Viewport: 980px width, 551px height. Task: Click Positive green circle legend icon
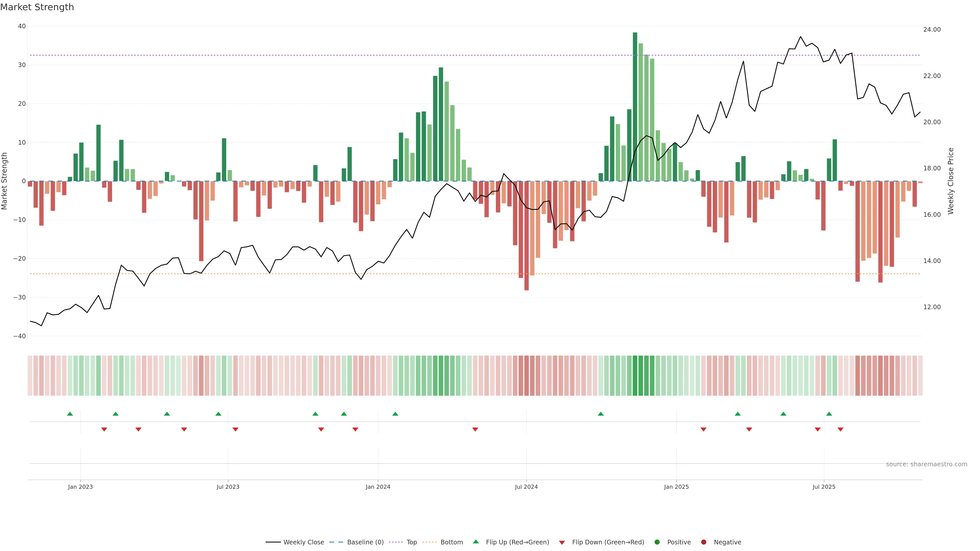point(657,542)
